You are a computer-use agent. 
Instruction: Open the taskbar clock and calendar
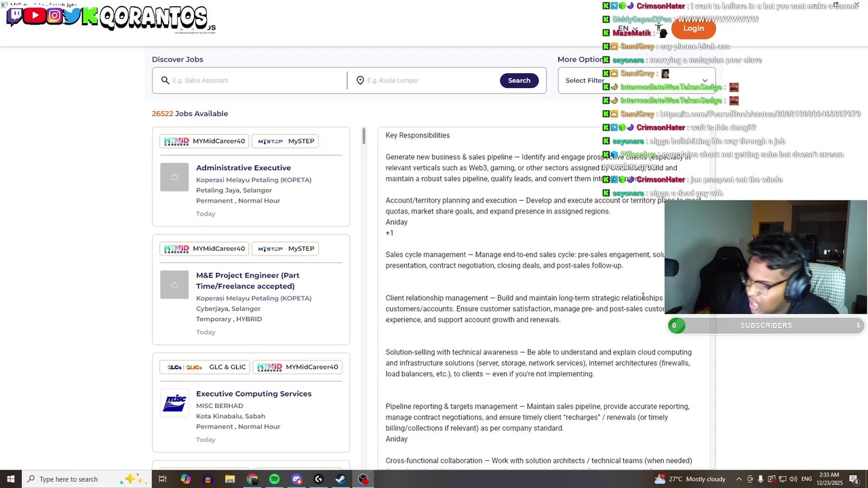point(829,479)
